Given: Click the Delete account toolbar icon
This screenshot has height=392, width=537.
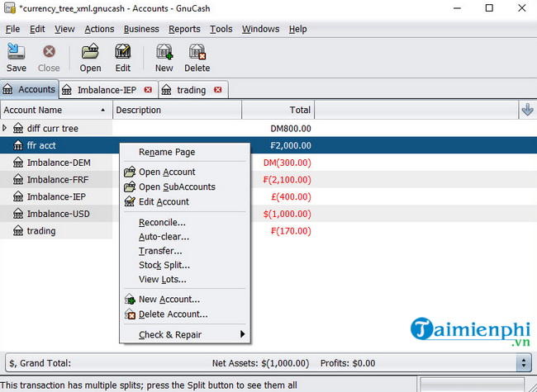Looking at the screenshot, I should [x=197, y=52].
